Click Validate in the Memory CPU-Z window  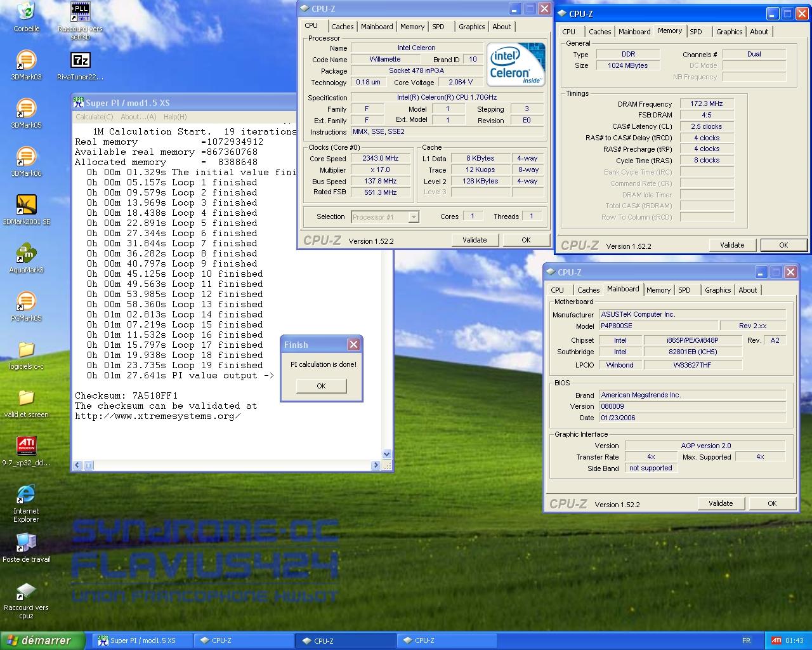tap(732, 245)
